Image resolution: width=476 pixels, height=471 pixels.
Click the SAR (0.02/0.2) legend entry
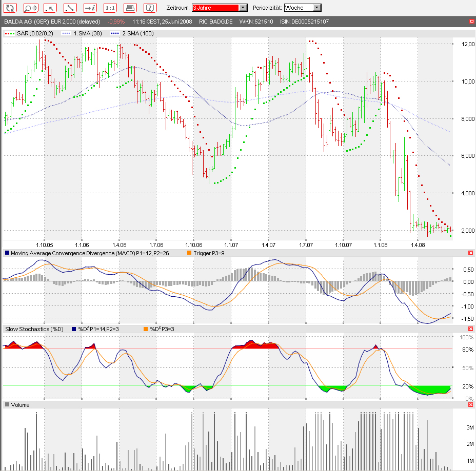(29, 33)
